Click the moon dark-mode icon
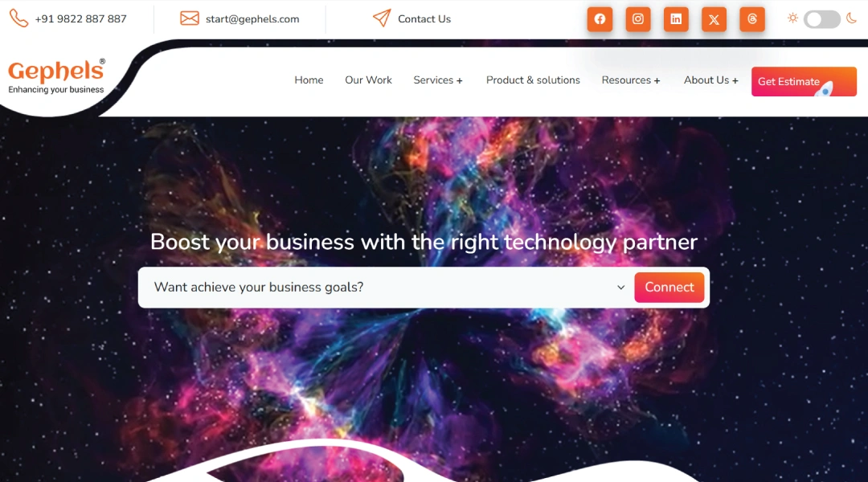 (x=852, y=18)
